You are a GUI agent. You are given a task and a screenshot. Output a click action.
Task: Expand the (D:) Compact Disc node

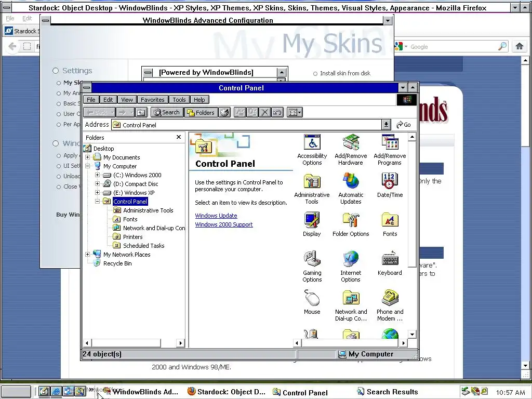coord(97,183)
